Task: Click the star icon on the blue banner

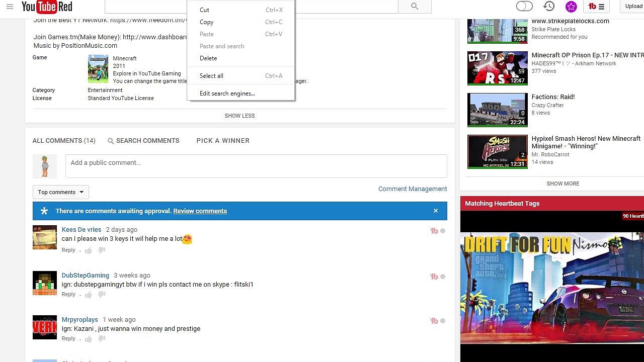Action: [x=44, y=211]
